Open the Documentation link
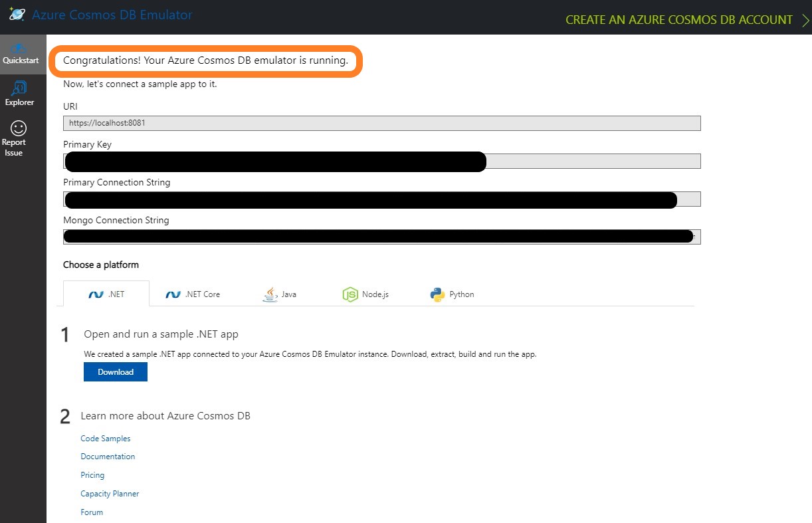The height and width of the screenshot is (523, 812). tap(108, 457)
